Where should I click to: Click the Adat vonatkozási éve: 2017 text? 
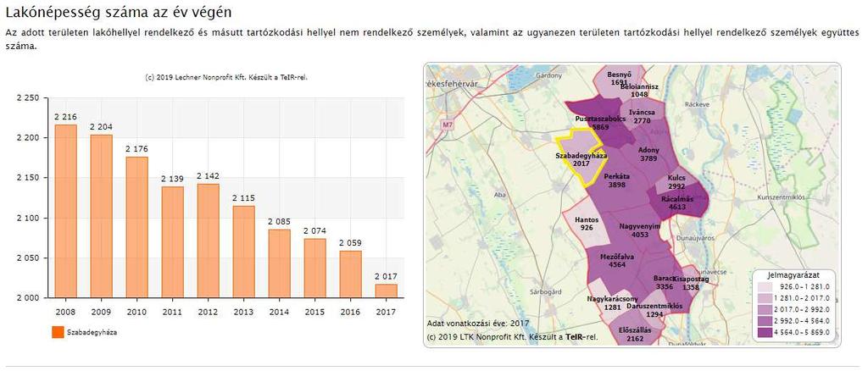(478, 323)
